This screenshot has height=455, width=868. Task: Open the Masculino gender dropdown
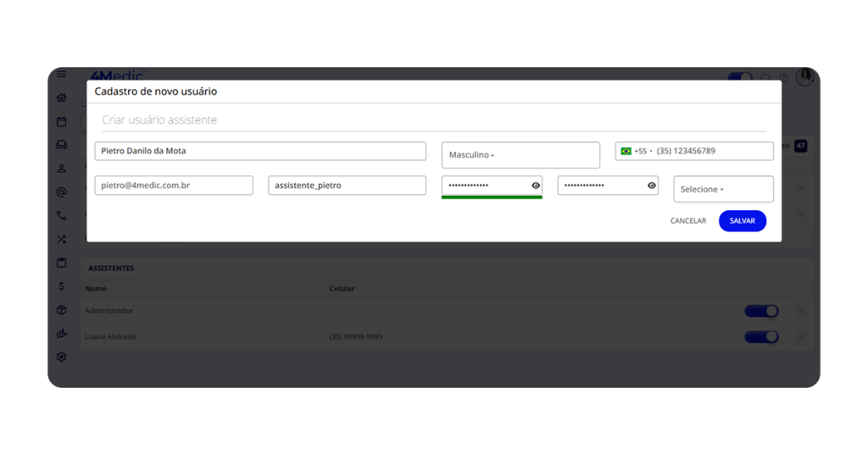520,155
